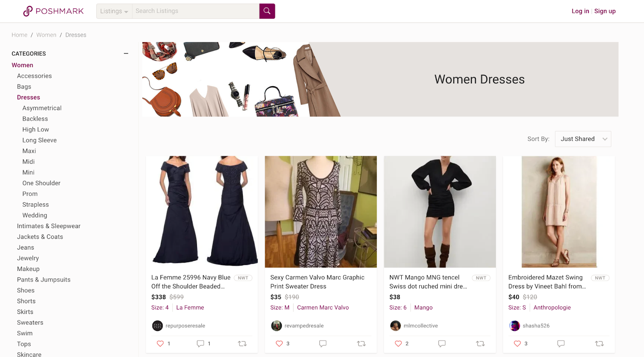Like the Embroidered Mazet Swing Dress
This screenshot has height=357, width=644.
(518, 343)
